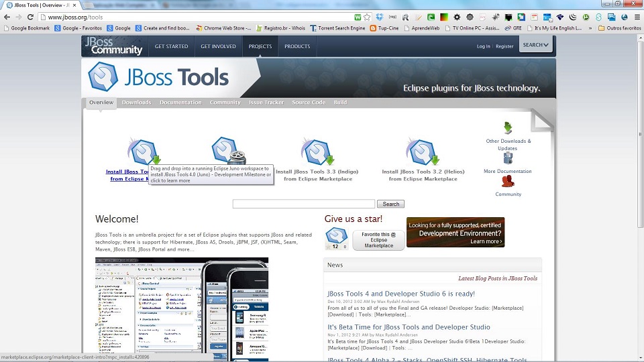Click the Helios install wrench icon
Viewport: 644px width, 362px height.
(423, 151)
